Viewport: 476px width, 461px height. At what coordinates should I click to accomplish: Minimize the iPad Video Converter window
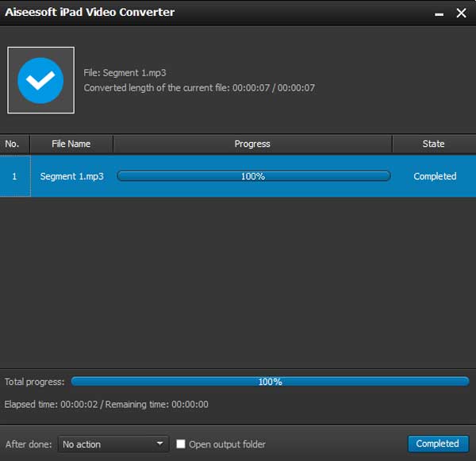coord(439,13)
